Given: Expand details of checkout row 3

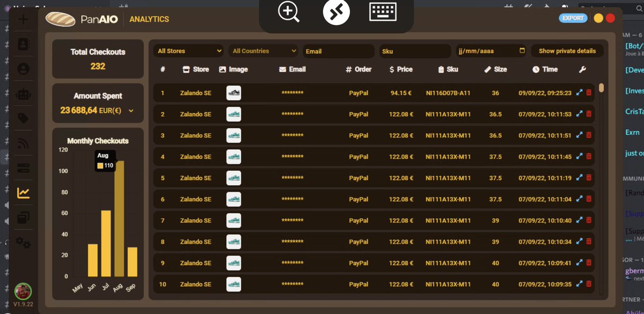Looking at the screenshot, I should (579, 135).
